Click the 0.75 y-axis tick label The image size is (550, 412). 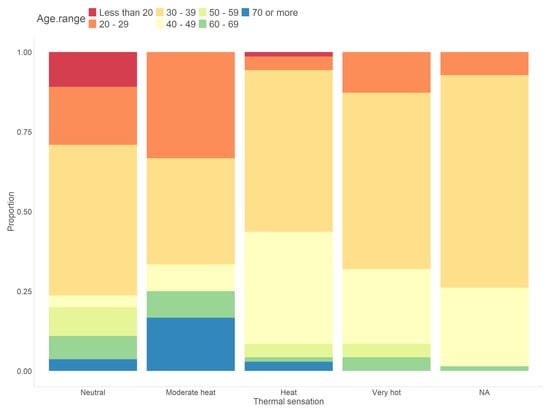coord(24,132)
